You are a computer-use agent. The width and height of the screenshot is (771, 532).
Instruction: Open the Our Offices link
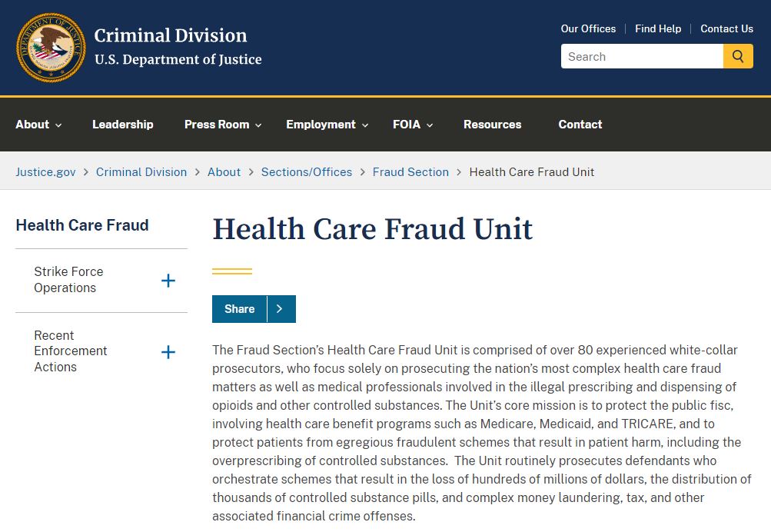(588, 28)
